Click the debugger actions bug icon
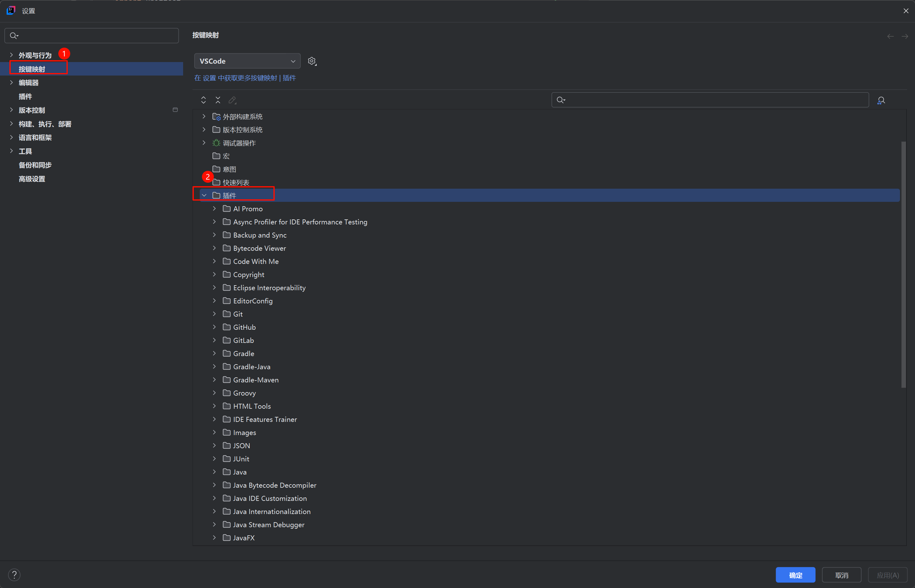The width and height of the screenshot is (915, 588). coord(216,143)
